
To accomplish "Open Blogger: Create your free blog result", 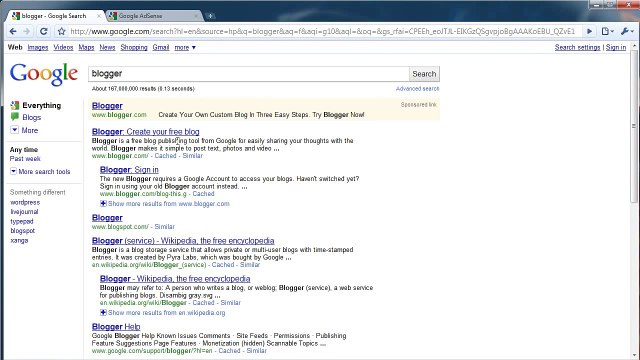I will 146,131.
